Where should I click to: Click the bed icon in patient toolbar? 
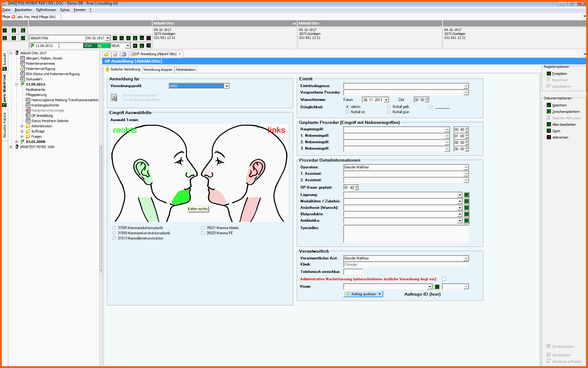pos(142,38)
